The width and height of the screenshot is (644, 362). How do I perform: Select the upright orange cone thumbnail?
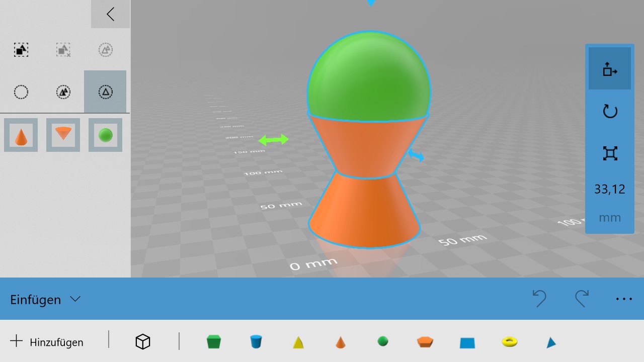click(21, 135)
